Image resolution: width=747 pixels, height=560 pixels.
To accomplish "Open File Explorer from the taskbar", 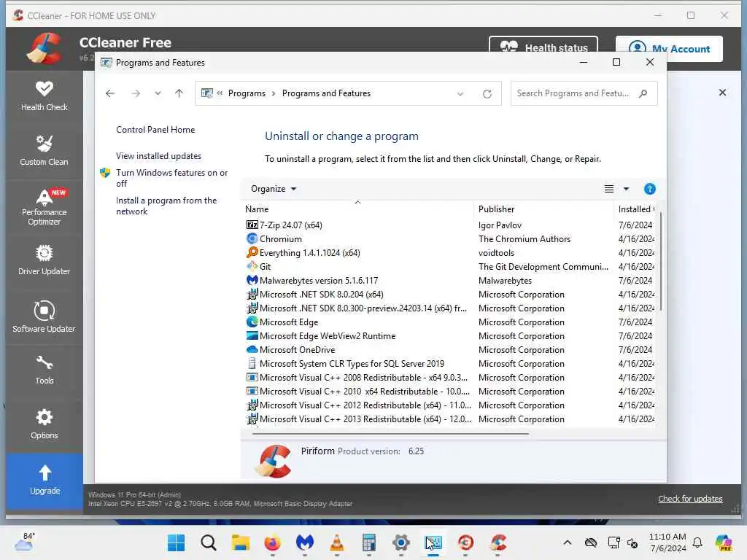I will [241, 542].
